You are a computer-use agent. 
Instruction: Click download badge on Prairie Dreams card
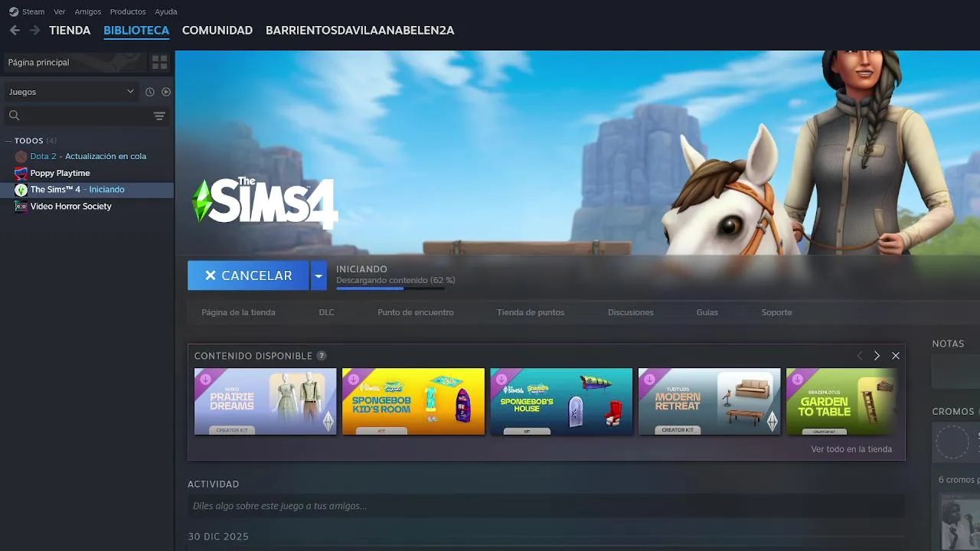point(205,379)
